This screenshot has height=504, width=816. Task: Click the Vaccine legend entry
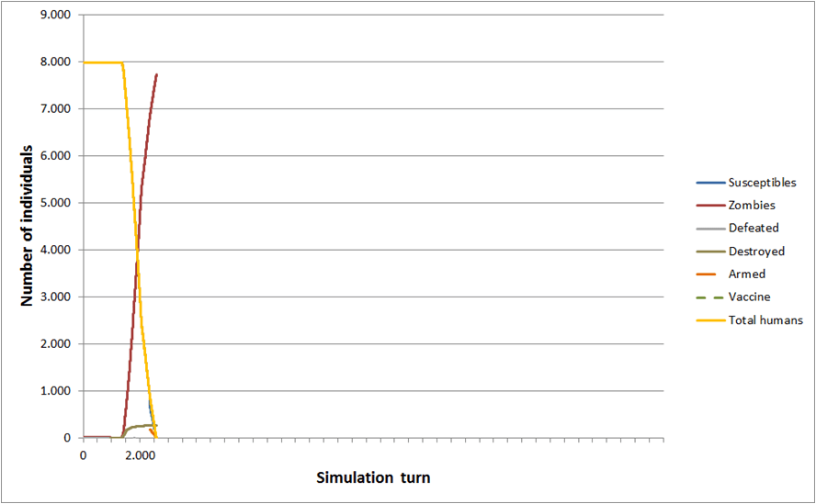tap(749, 297)
